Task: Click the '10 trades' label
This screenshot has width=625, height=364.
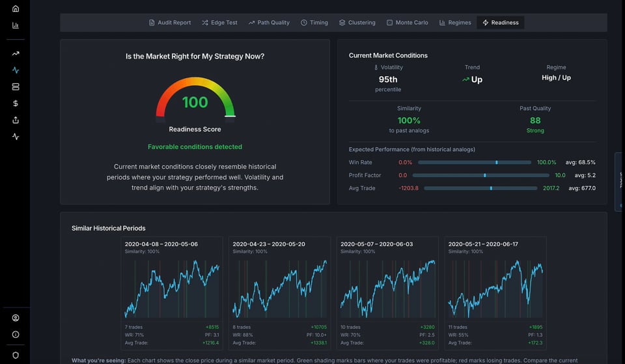Action: point(350,327)
